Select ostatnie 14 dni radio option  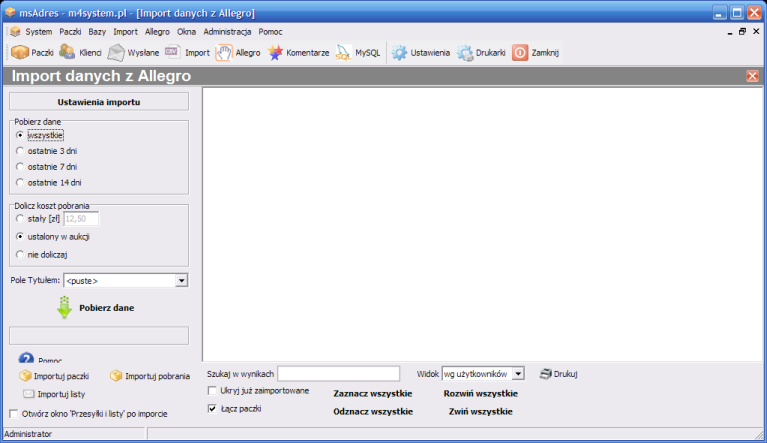(20, 182)
